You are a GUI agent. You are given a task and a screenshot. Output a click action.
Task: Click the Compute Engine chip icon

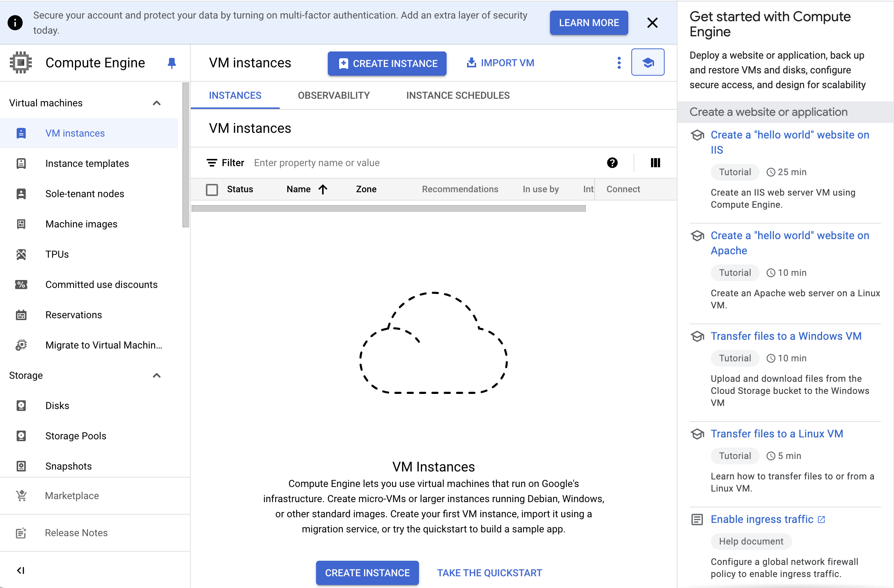[x=21, y=62]
